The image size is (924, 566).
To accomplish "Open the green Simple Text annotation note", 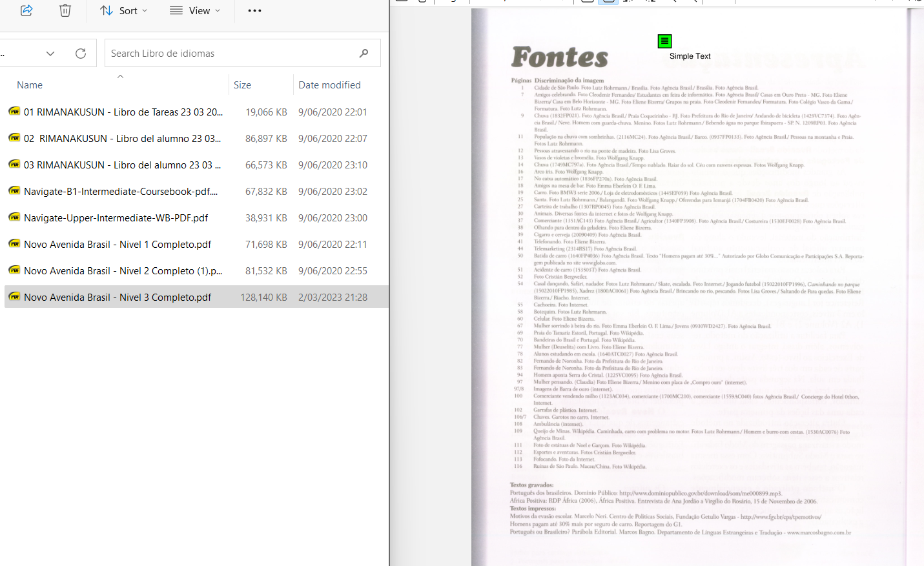I will point(664,41).
